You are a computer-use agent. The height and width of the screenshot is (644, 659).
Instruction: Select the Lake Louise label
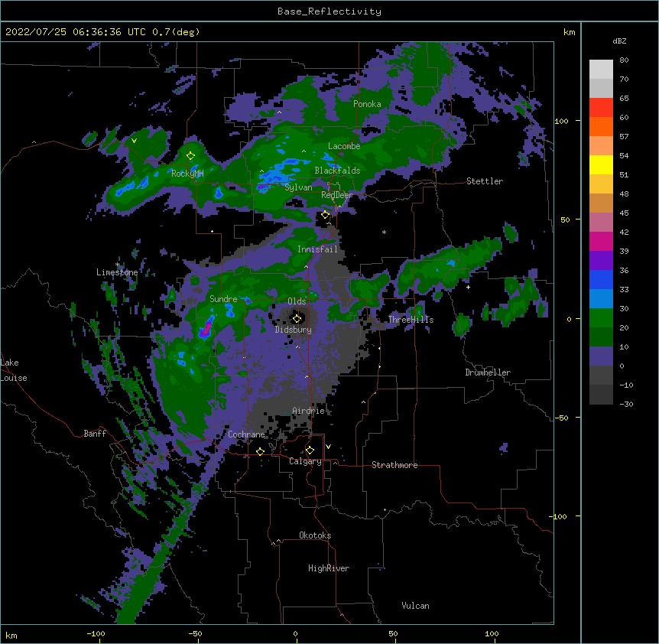[x=14, y=370]
